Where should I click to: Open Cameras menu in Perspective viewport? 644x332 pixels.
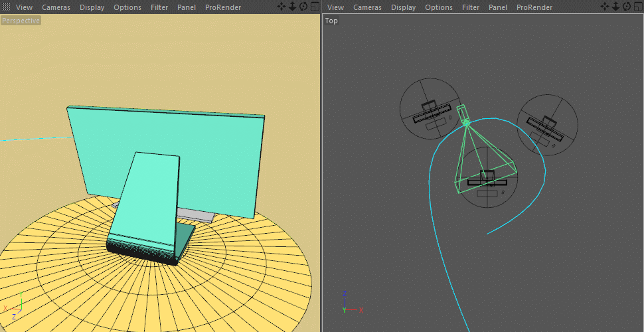[x=56, y=7]
